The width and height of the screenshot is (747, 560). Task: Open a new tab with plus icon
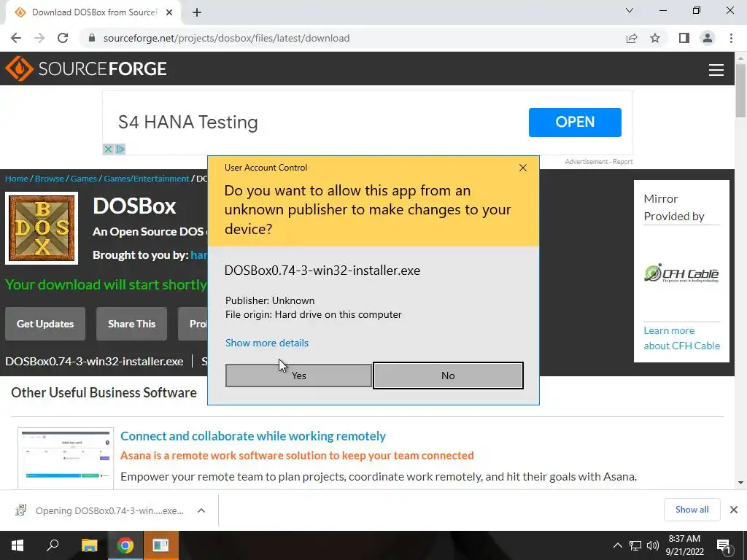tap(197, 12)
